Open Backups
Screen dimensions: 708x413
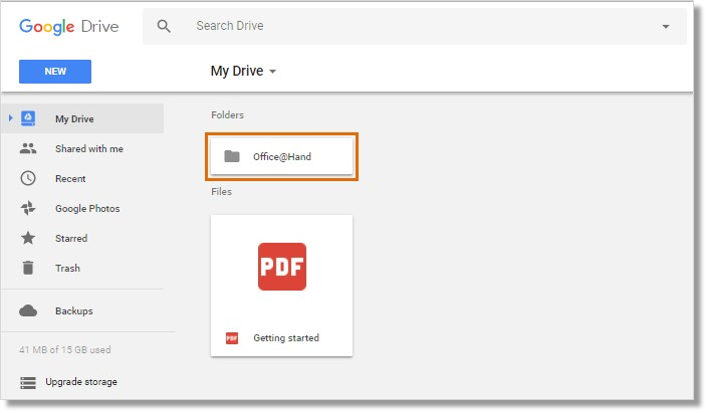pyautogui.click(x=74, y=311)
